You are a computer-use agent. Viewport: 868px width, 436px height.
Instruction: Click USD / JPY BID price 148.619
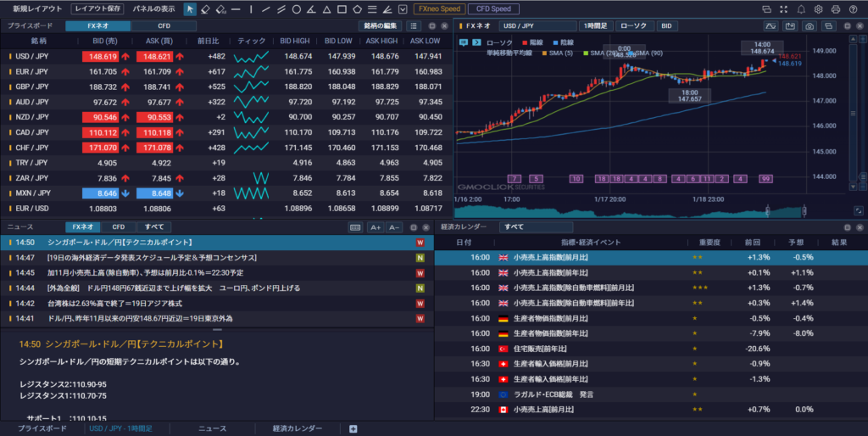[100, 57]
